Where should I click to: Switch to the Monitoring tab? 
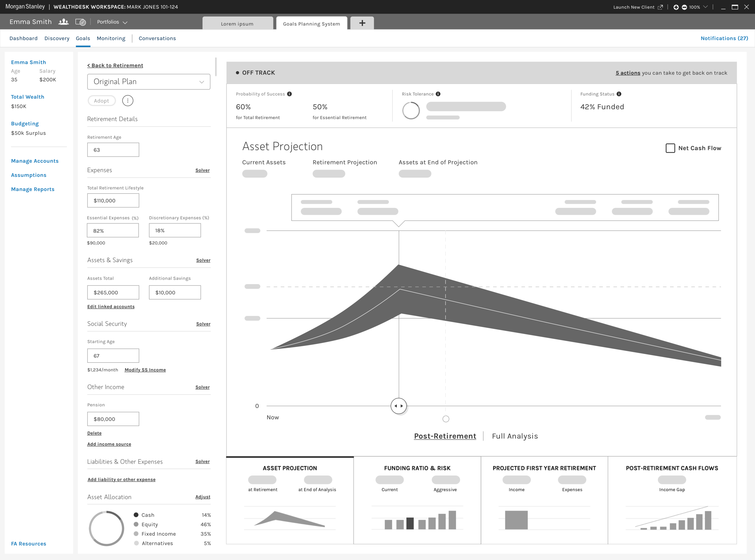111,38
